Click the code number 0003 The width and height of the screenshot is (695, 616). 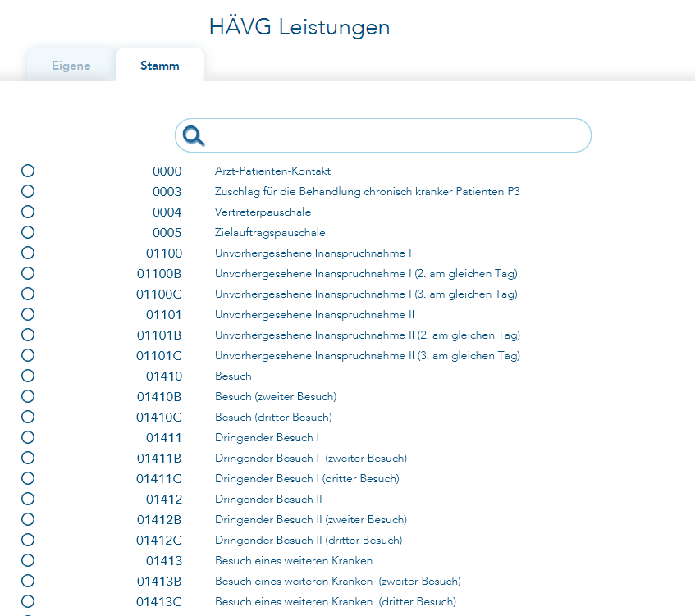[167, 191]
